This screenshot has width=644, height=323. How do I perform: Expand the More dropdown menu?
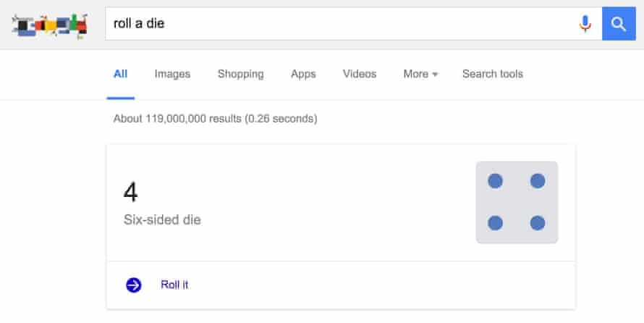point(420,74)
